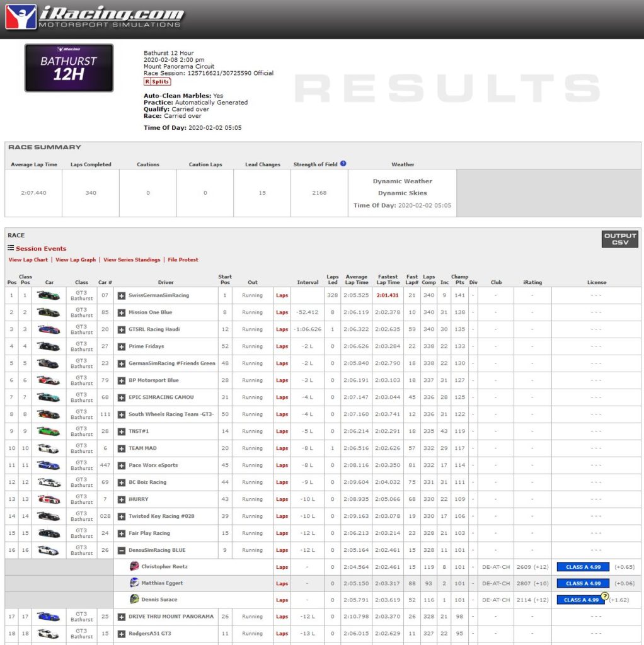This screenshot has height=645, width=644.
Task: Select the iRating column header
Action: click(532, 282)
